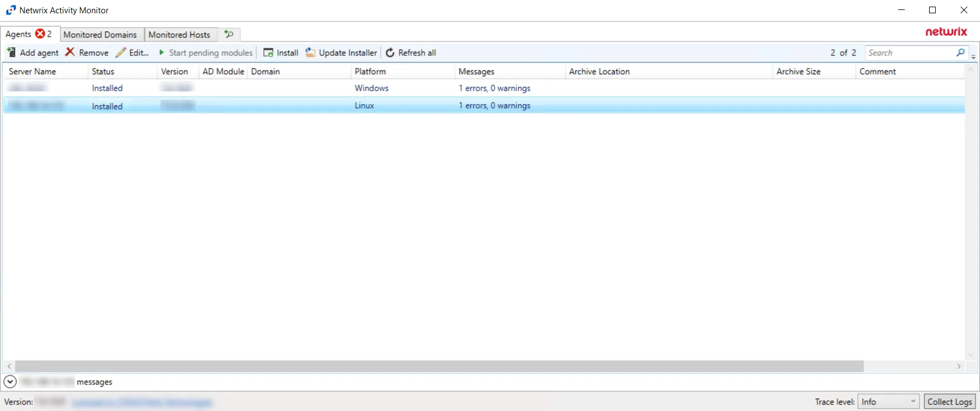Click Installed status in Windows row
This screenshot has width=980, height=411.
(x=107, y=88)
